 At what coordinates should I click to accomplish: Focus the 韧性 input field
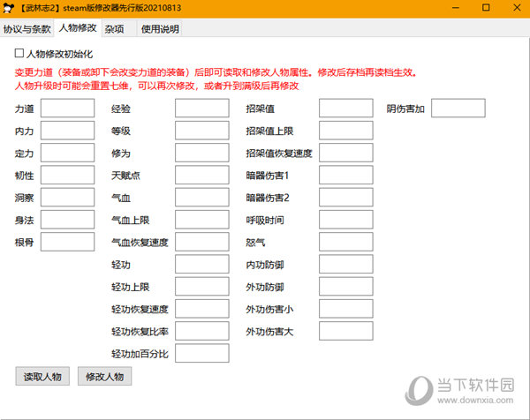[x=68, y=175]
